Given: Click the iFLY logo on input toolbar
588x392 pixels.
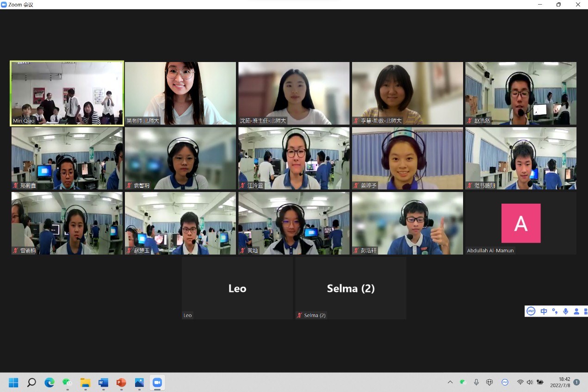Looking at the screenshot, I should [531, 311].
